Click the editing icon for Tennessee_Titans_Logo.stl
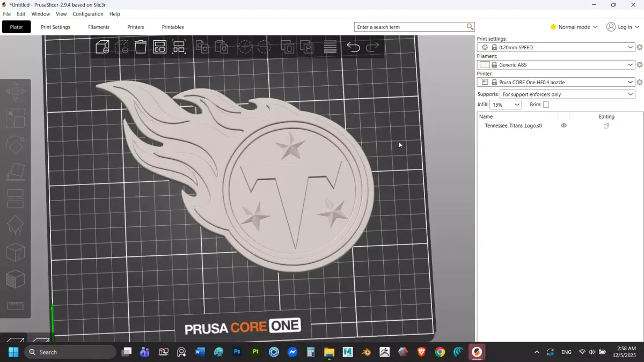Viewport: 644px width, 362px height. (x=606, y=125)
